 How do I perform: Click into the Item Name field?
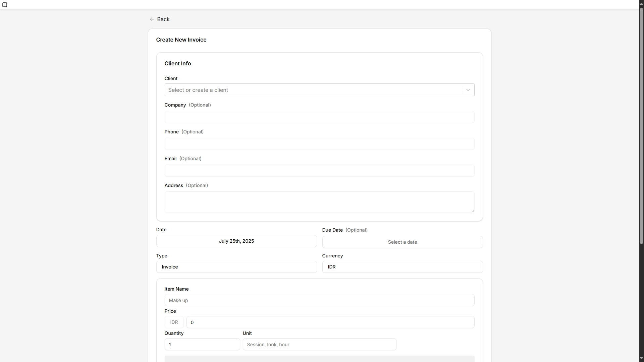coord(319,300)
